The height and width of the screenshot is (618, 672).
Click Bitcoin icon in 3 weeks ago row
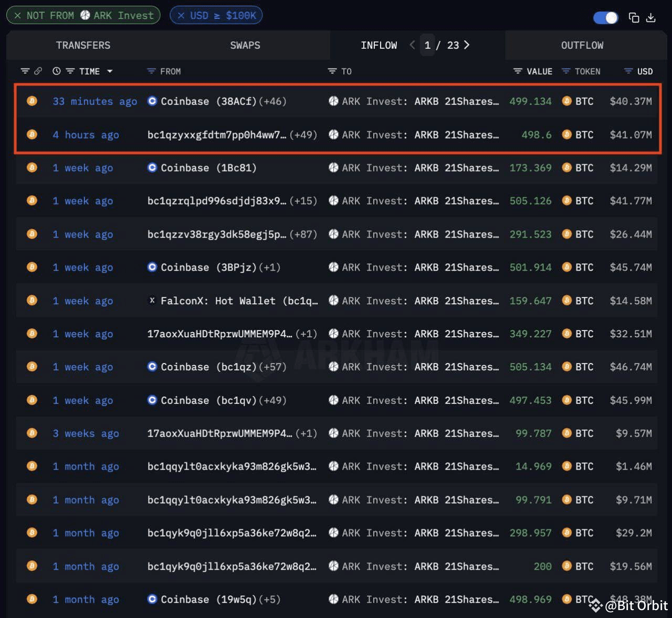click(x=32, y=433)
